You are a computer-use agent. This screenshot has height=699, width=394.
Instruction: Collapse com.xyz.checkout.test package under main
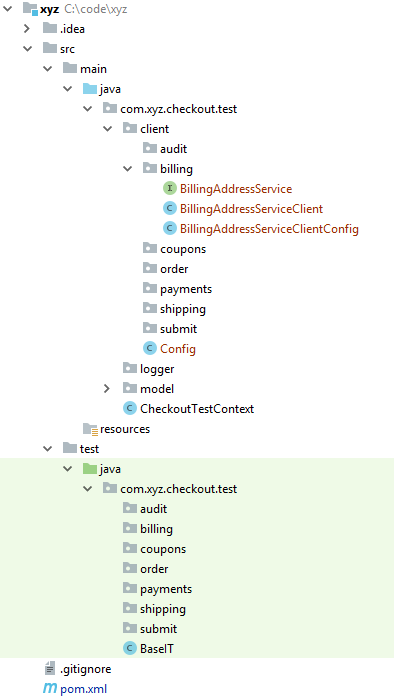87,108
